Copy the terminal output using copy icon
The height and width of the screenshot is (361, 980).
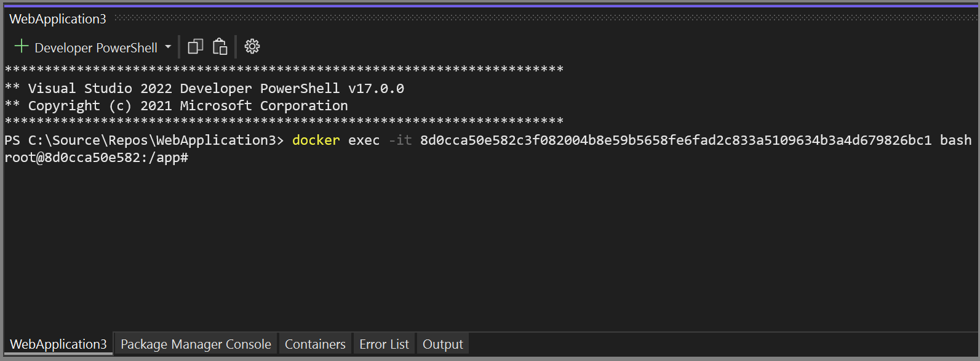coord(195,46)
